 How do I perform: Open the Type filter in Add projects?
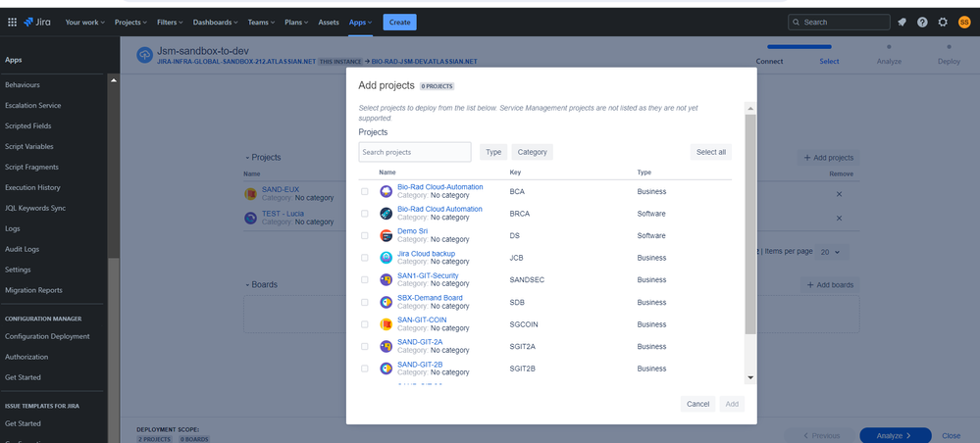[493, 152]
